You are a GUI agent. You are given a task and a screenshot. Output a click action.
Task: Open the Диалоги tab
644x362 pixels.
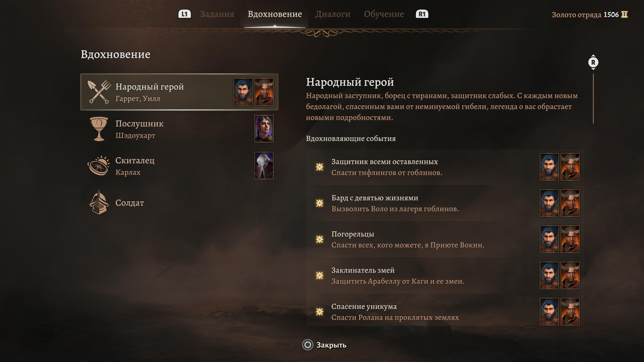pos(333,14)
